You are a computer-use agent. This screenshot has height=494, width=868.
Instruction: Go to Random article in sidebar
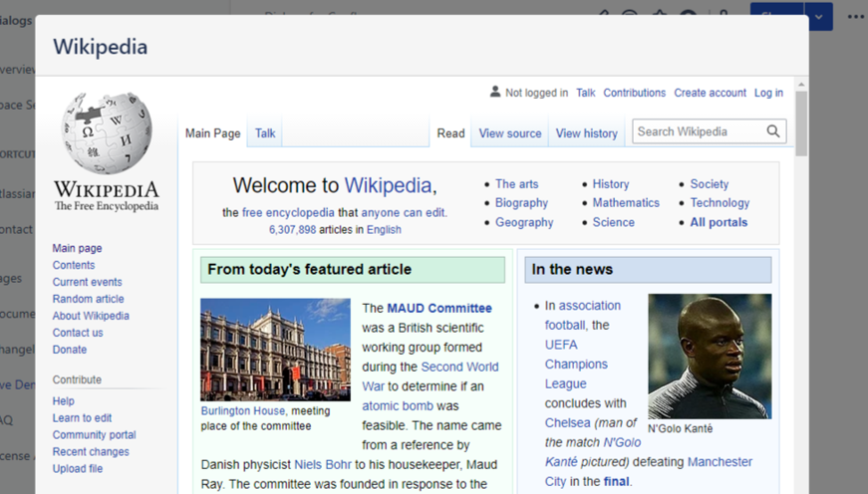[88, 299]
